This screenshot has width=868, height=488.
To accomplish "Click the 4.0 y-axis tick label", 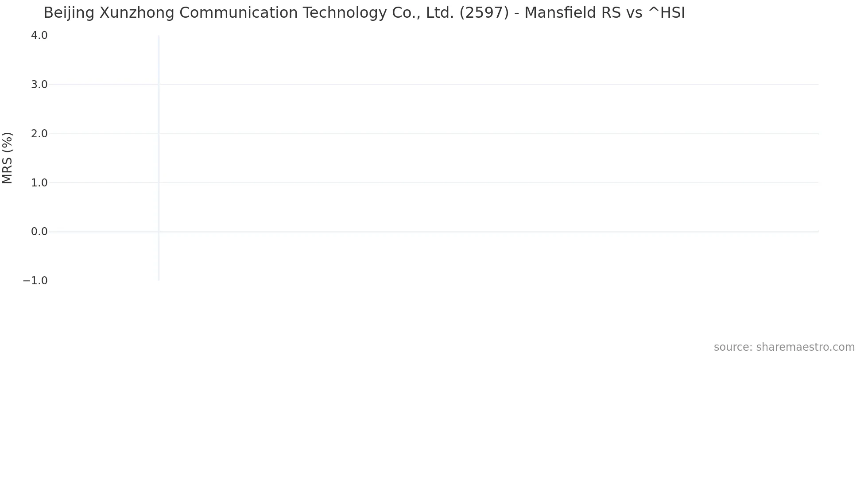I will pyautogui.click(x=39, y=35).
